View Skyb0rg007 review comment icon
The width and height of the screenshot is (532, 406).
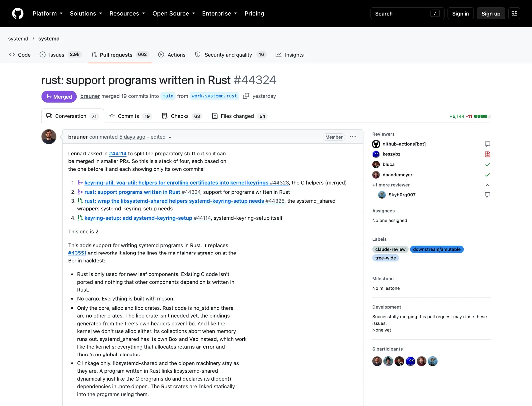pyautogui.click(x=487, y=195)
